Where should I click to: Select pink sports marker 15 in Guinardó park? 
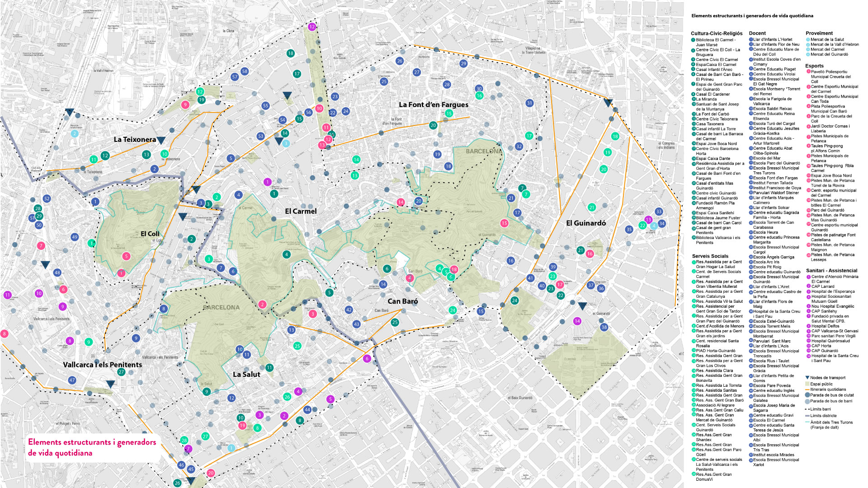(x=504, y=223)
